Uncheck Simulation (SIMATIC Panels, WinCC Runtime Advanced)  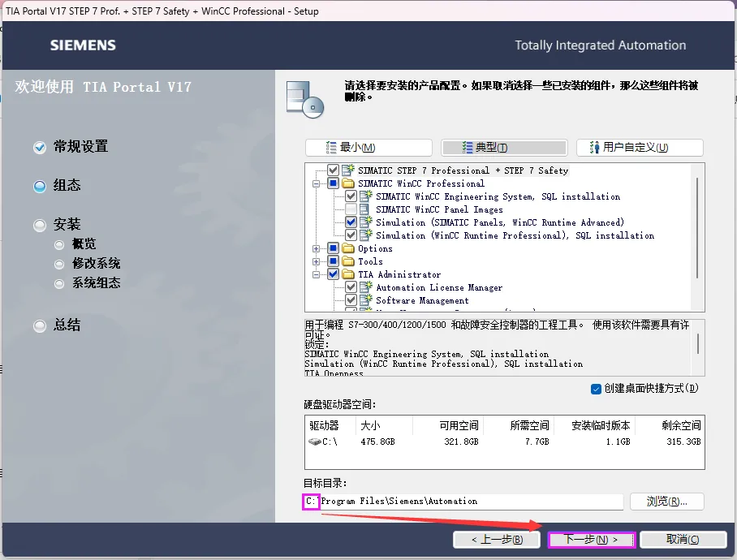351,222
